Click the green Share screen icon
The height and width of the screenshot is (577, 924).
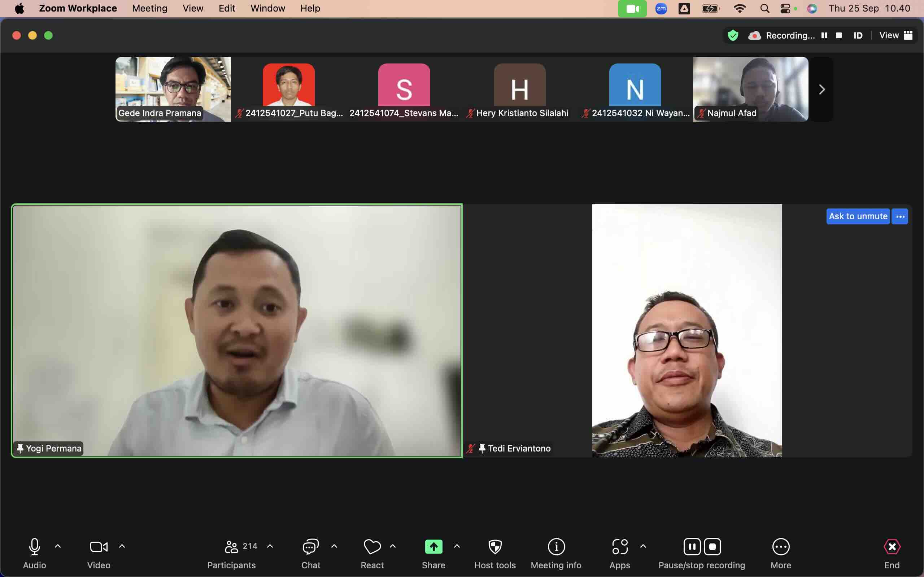[433, 546]
